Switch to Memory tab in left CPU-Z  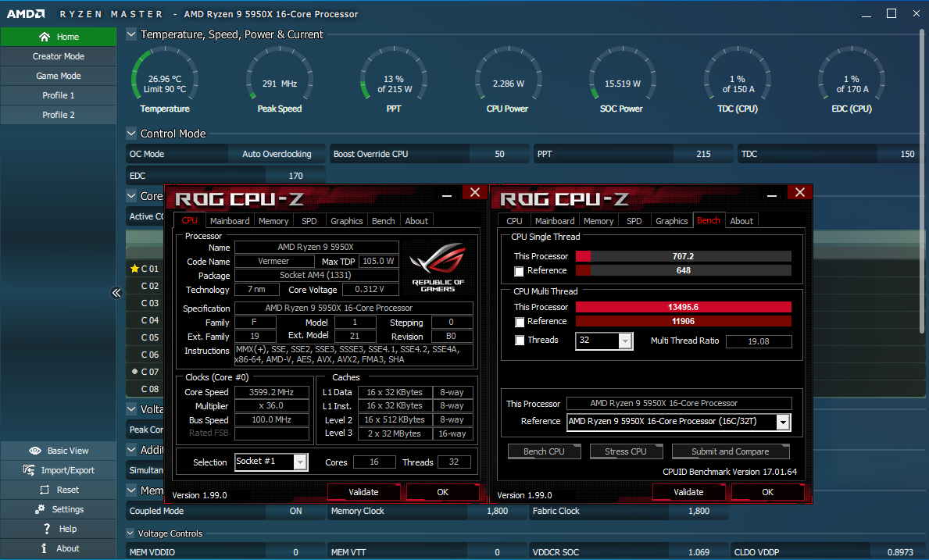[273, 221]
